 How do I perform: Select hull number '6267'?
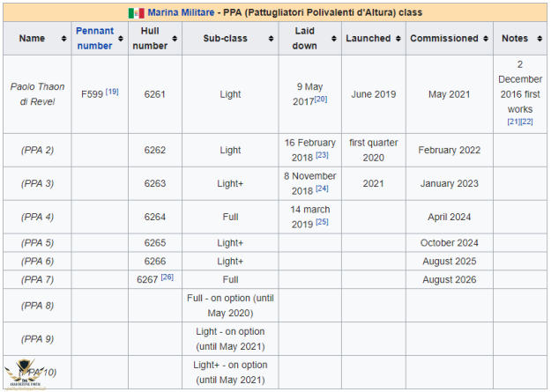click(x=147, y=279)
